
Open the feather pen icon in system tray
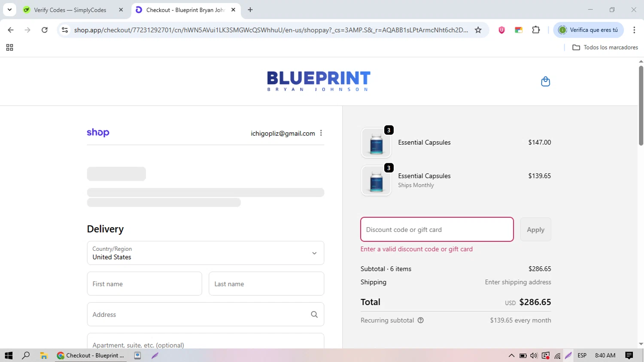pyautogui.click(x=568, y=356)
